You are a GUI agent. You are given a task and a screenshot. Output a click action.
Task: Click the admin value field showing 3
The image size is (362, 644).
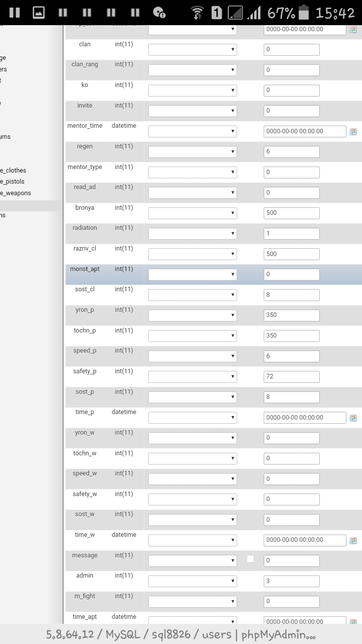[x=291, y=581]
